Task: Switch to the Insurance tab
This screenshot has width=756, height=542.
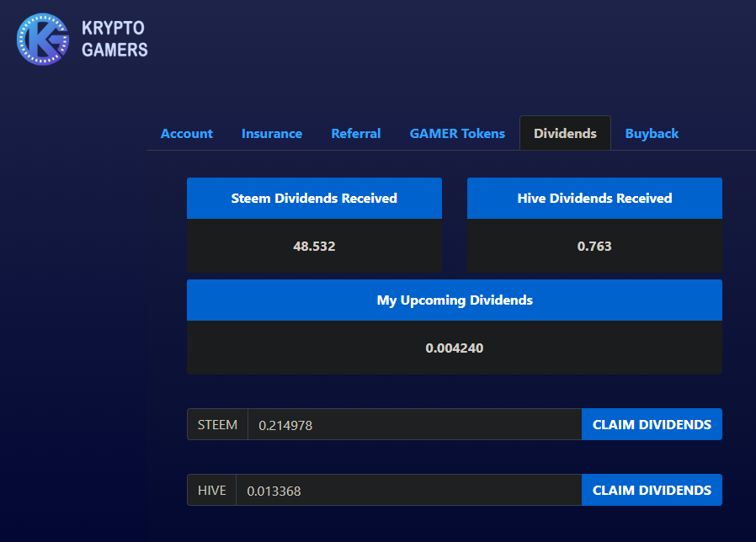Action: (272, 134)
